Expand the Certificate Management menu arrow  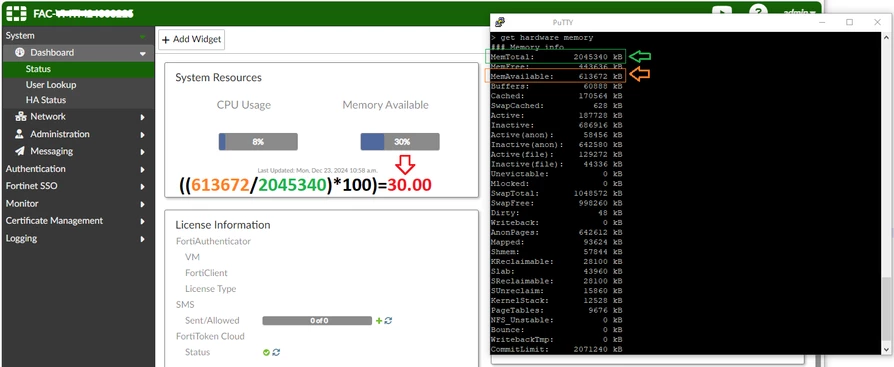point(143,221)
